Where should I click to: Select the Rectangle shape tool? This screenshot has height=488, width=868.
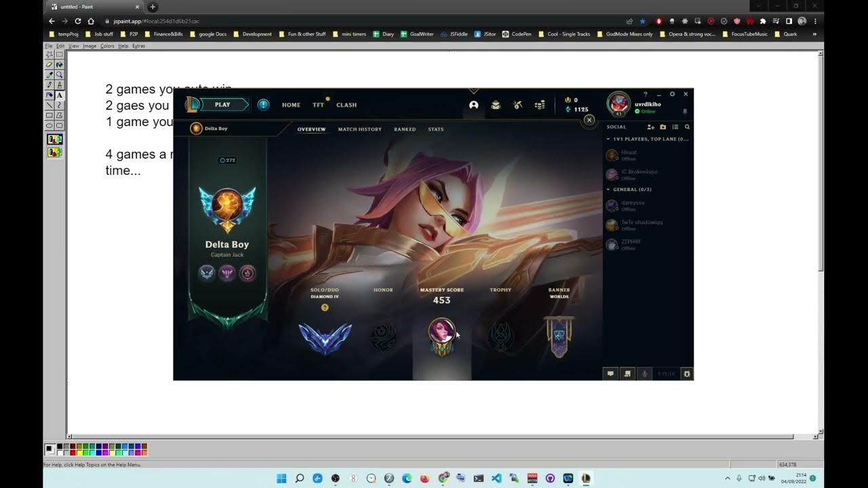50,115
